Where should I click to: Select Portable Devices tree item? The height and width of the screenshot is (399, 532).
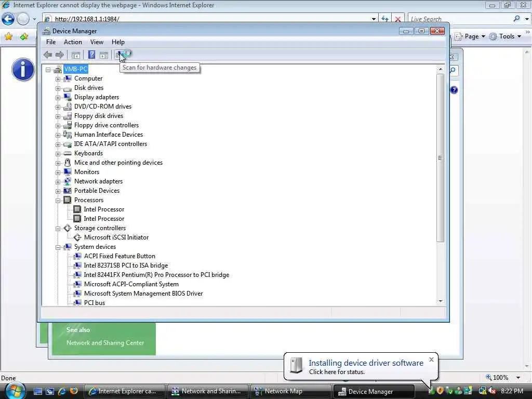pos(97,191)
